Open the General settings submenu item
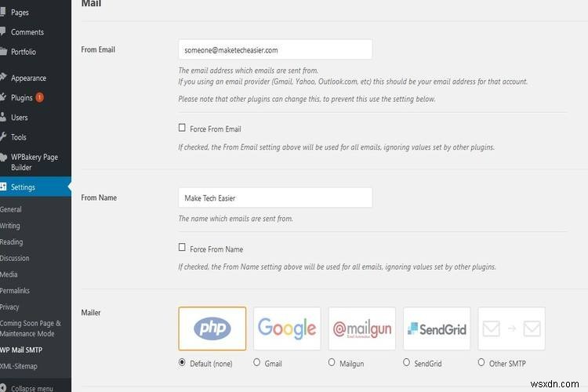 point(11,209)
